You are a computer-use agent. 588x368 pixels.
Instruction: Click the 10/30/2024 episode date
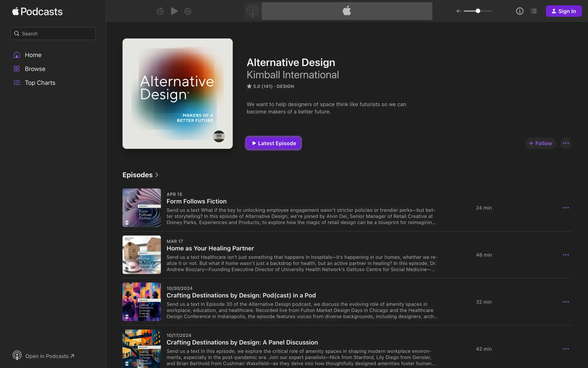click(x=179, y=288)
